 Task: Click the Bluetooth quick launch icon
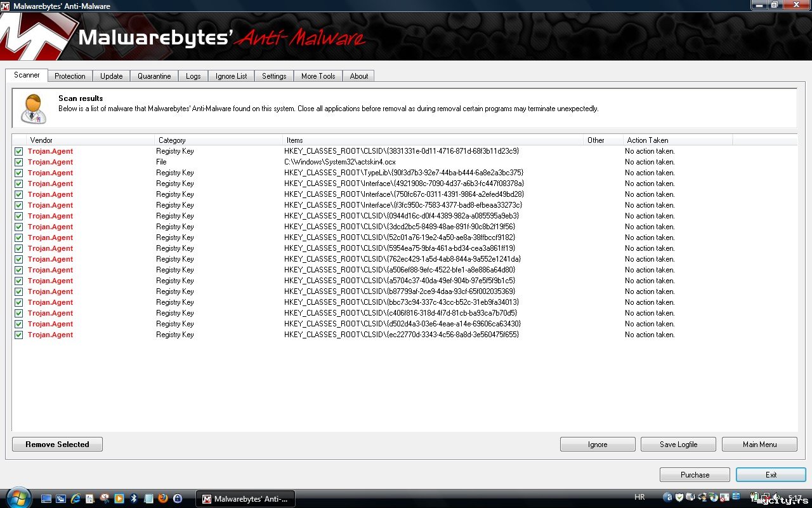point(134,498)
